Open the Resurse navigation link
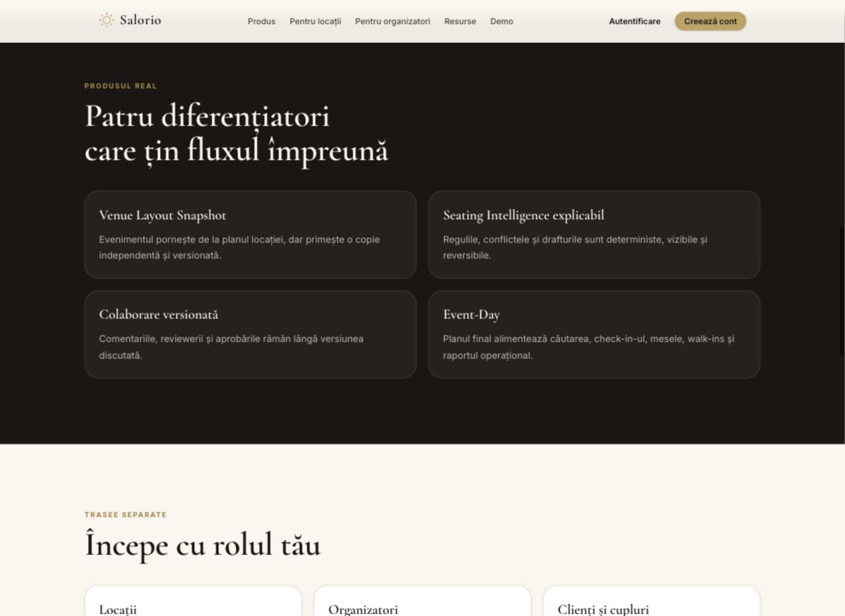The width and height of the screenshot is (845, 616). 460,21
